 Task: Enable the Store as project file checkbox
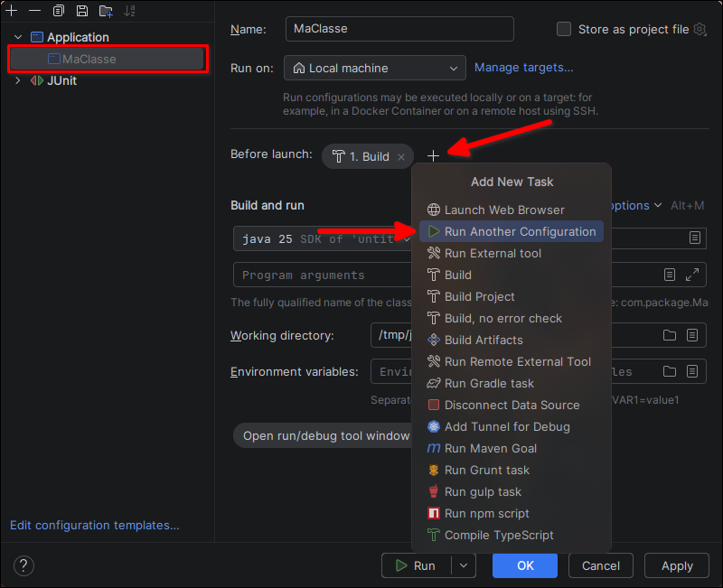564,29
